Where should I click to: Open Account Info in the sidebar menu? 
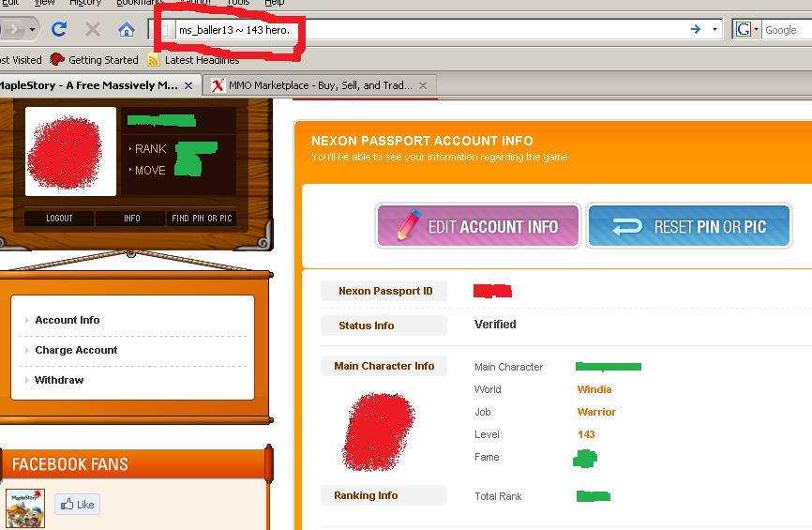tap(68, 320)
